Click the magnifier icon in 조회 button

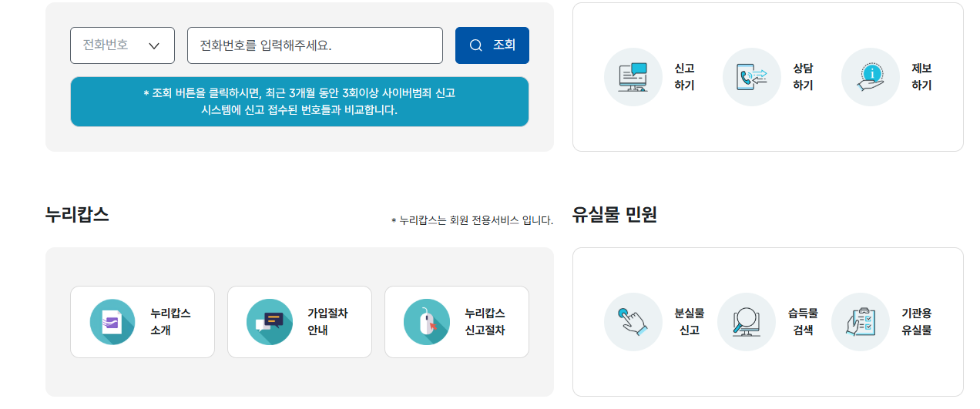(476, 45)
